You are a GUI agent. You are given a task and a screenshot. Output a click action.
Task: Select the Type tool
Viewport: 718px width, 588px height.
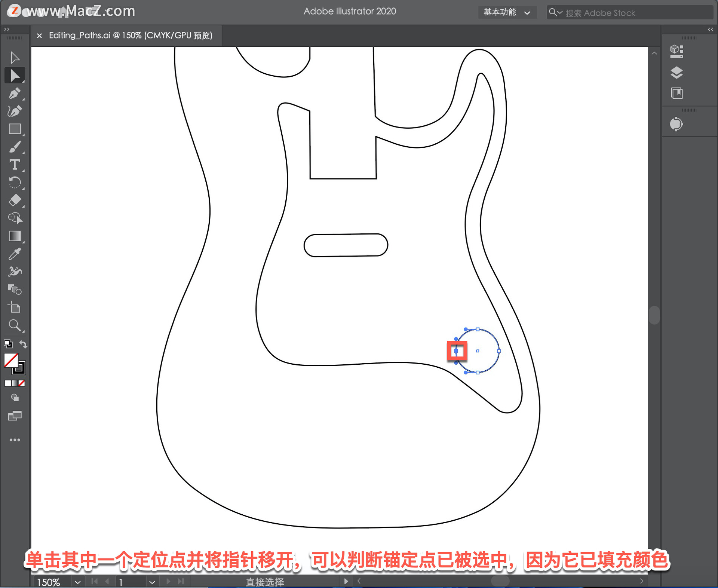click(x=15, y=165)
